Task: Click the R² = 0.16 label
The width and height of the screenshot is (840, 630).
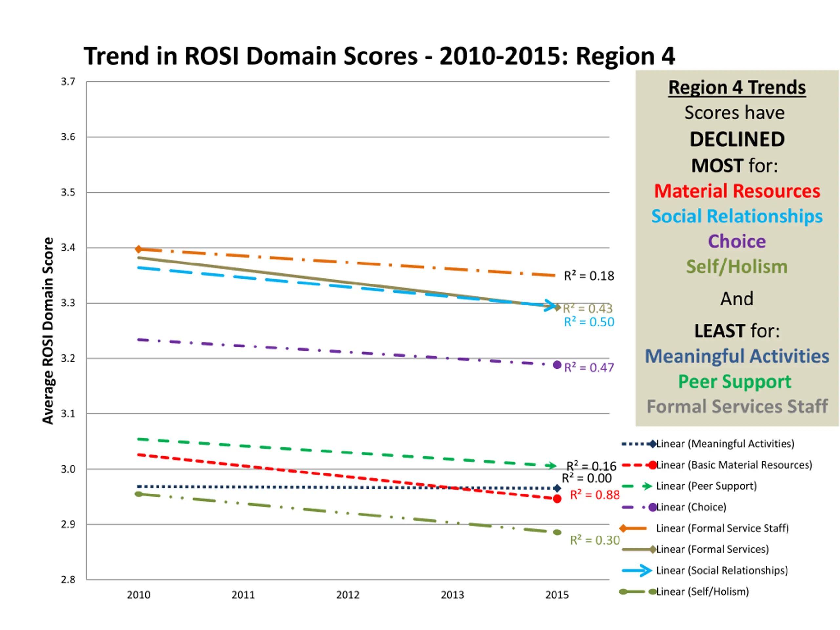Action: point(591,466)
